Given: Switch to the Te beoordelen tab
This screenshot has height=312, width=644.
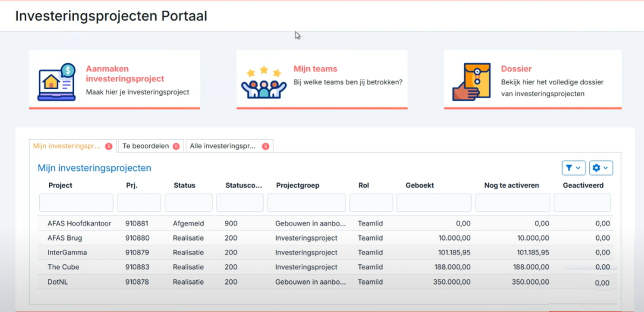Looking at the screenshot, I should pos(151,146).
